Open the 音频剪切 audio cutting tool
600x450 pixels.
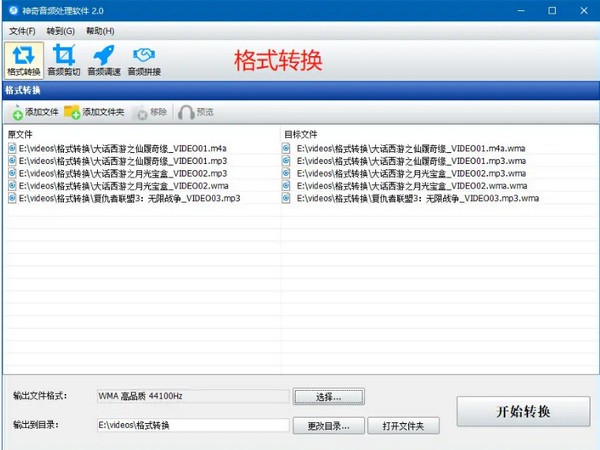tap(65, 60)
